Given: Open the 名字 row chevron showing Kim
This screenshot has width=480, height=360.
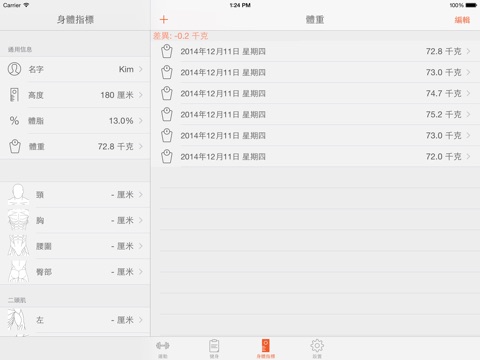Looking at the screenshot, I should (x=141, y=69).
